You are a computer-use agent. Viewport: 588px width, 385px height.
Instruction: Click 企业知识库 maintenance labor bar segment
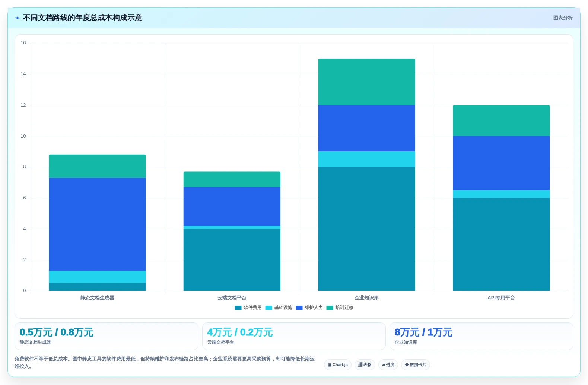pos(366,128)
